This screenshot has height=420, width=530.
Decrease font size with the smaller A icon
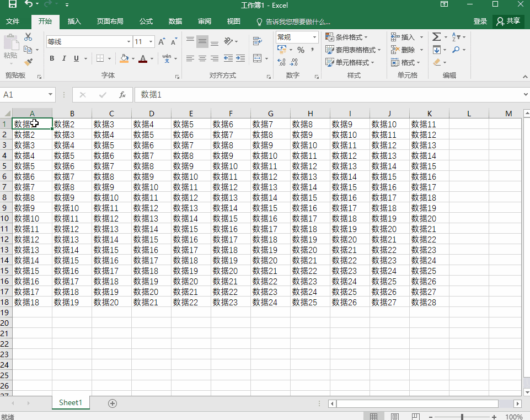174,41
